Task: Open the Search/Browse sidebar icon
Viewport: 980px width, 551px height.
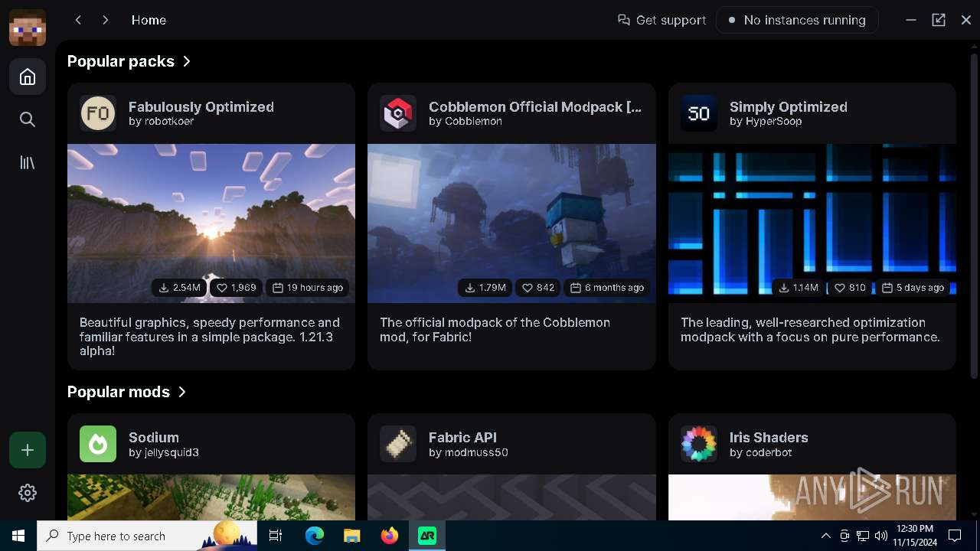Action: click(28, 119)
